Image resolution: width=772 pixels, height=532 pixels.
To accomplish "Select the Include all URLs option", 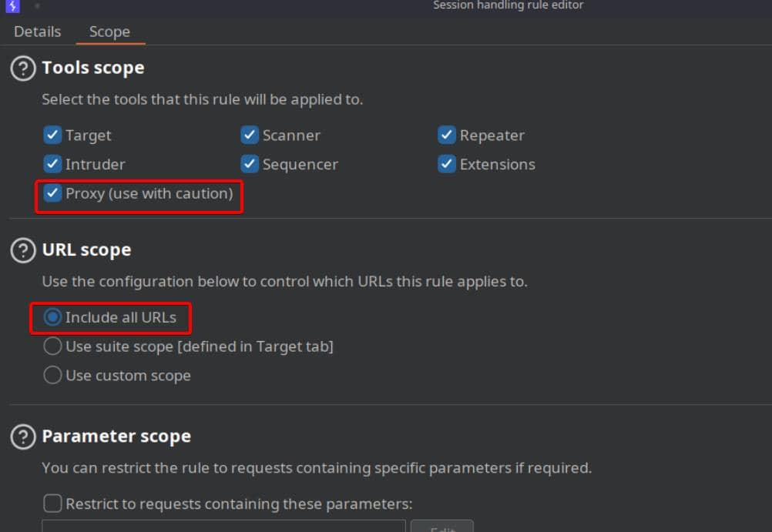I will (53, 317).
